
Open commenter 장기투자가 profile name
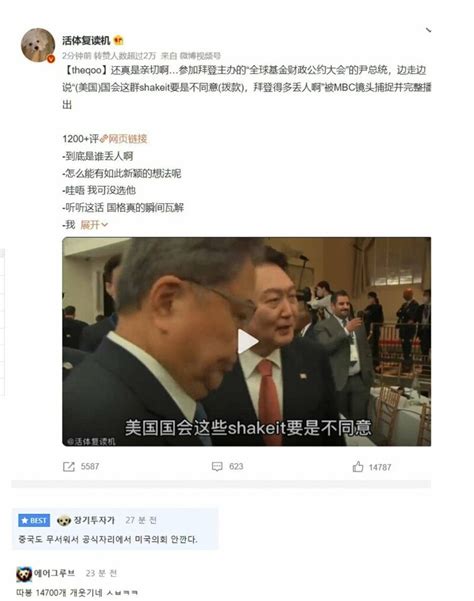(x=94, y=520)
